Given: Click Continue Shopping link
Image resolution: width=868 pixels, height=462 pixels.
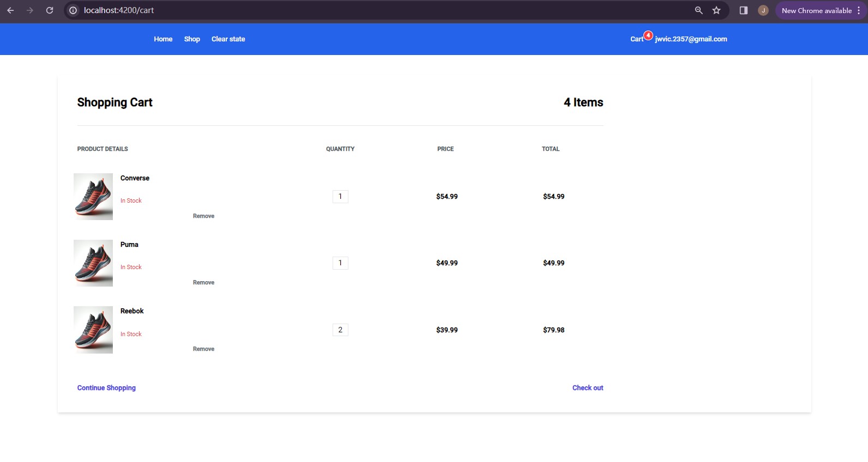Looking at the screenshot, I should [x=106, y=388].
